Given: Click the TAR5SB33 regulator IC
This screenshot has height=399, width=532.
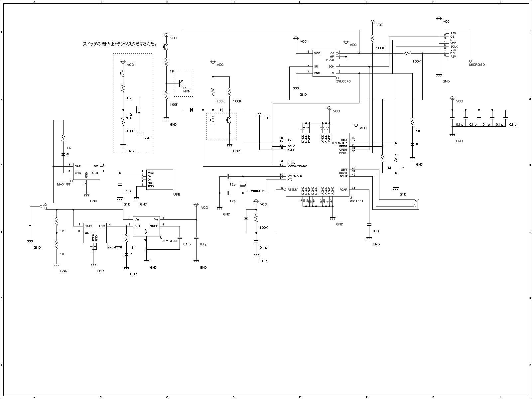Looking at the screenshot, I should tap(146, 226).
